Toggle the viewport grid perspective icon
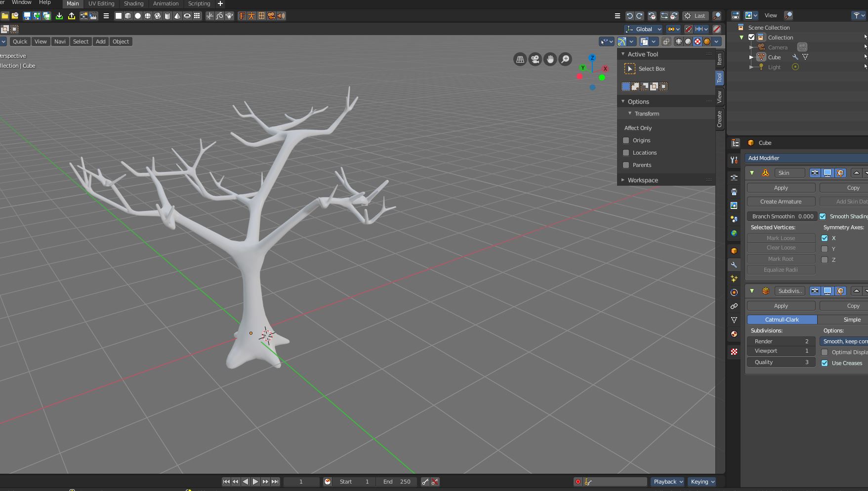Viewport: 868px width, 491px height. point(520,59)
